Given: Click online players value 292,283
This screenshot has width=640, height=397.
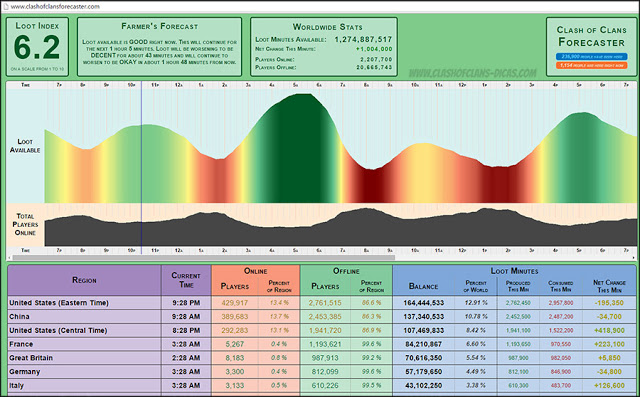Looking at the screenshot, I should pyautogui.click(x=235, y=330).
